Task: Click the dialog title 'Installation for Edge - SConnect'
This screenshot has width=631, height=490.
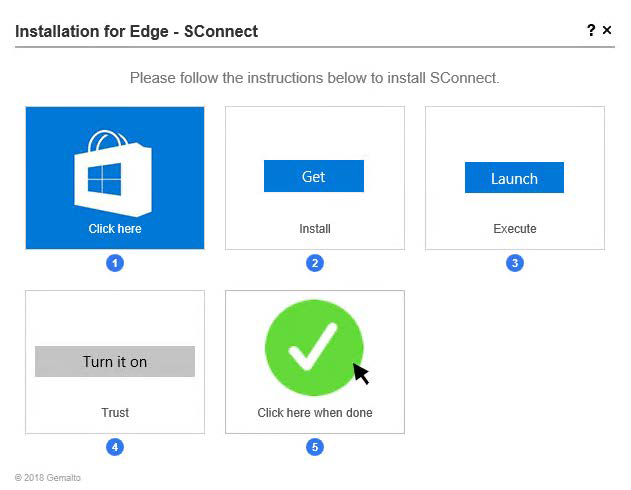Action: pos(136,31)
